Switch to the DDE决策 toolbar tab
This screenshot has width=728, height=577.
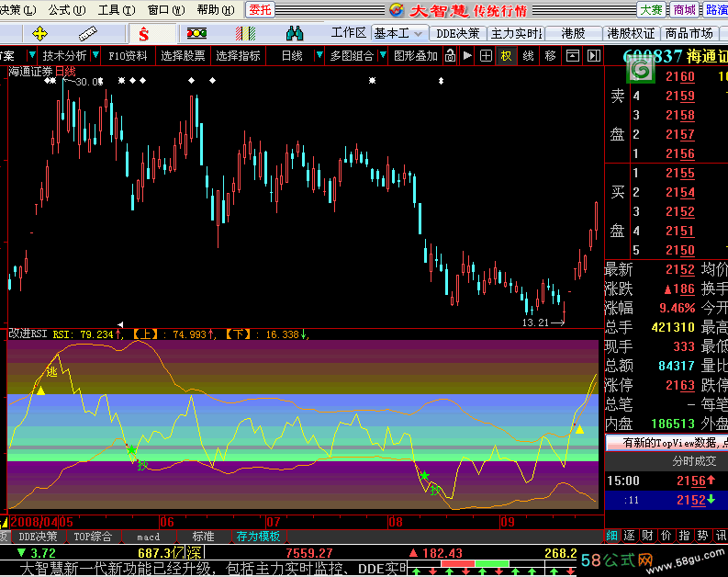click(x=457, y=33)
